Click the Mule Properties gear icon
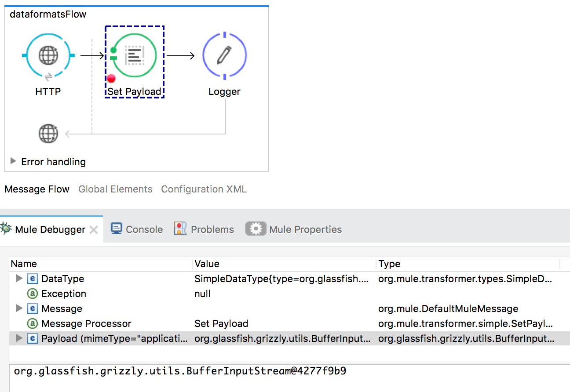570x392 pixels. [256, 229]
